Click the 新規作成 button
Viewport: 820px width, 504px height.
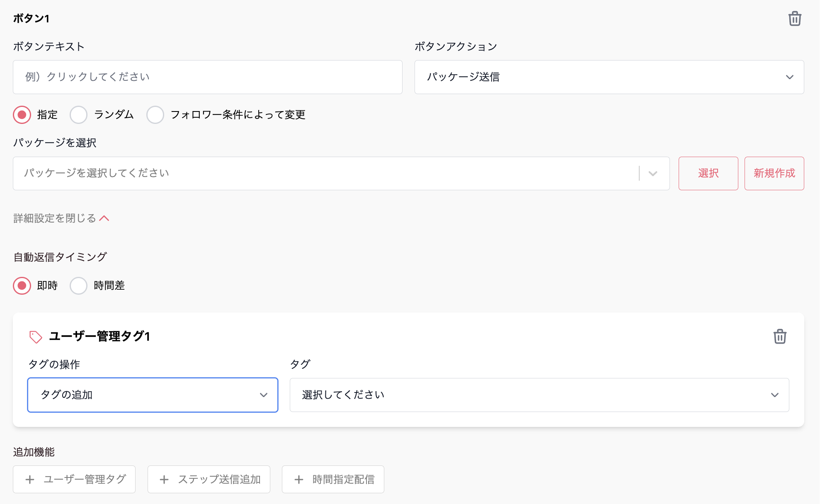point(774,173)
